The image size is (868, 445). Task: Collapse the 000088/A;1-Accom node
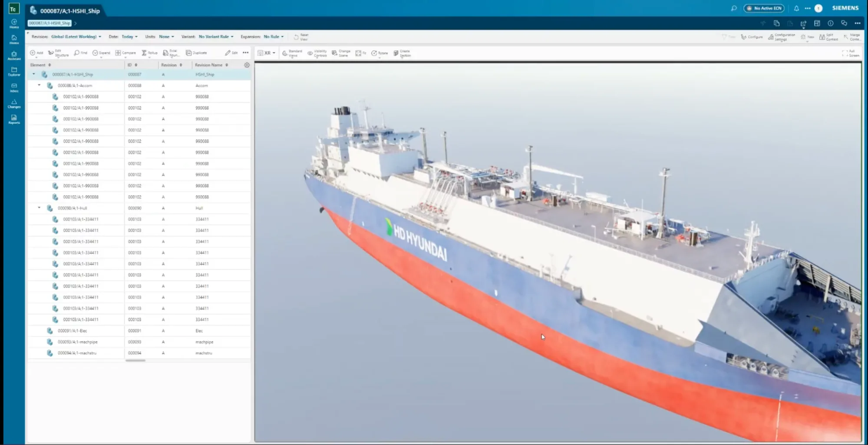[39, 85]
